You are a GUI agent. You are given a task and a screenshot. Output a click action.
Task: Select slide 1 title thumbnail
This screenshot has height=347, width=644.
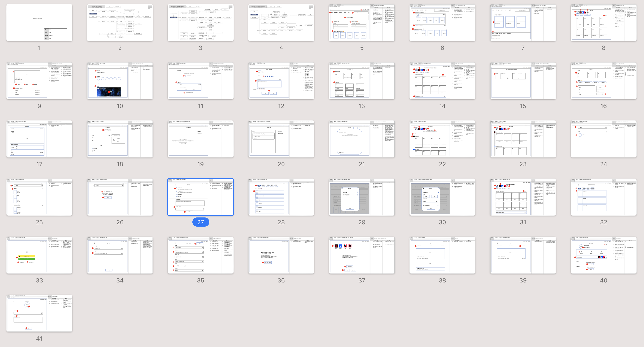[39, 22]
